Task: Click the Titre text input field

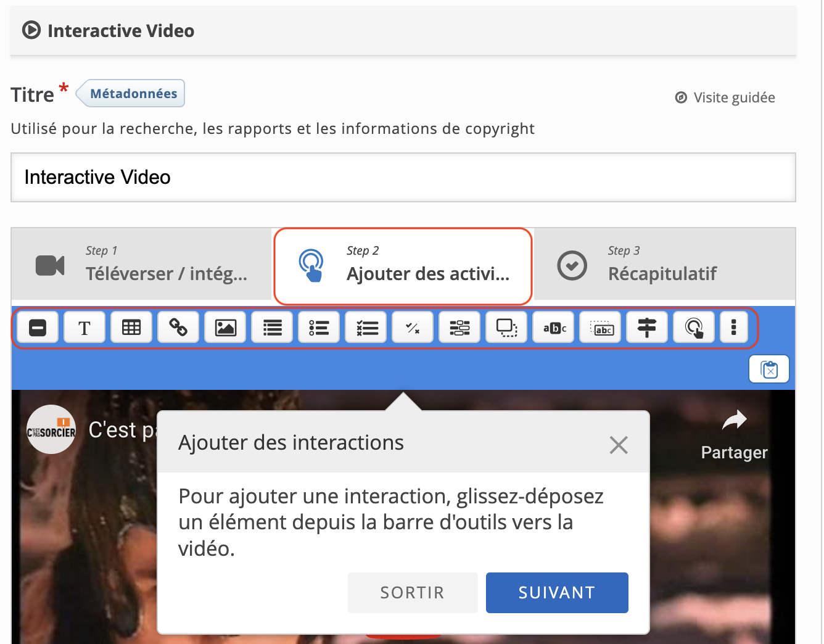Action: click(x=403, y=178)
